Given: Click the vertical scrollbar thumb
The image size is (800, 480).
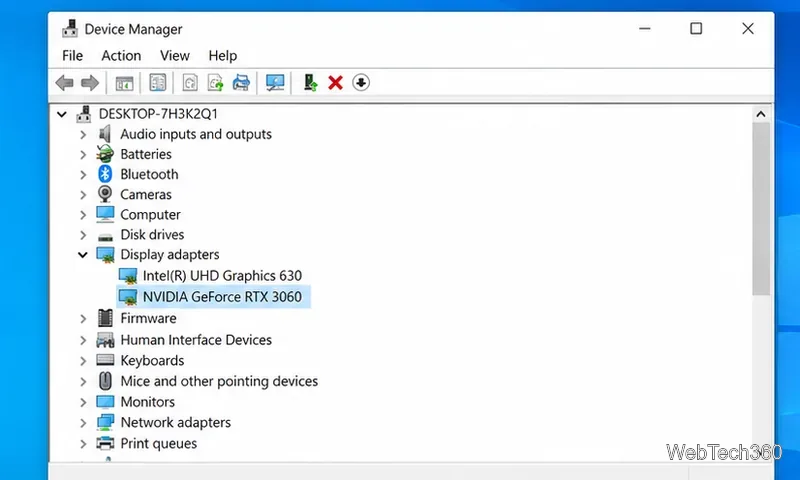Looking at the screenshot, I should (x=761, y=209).
